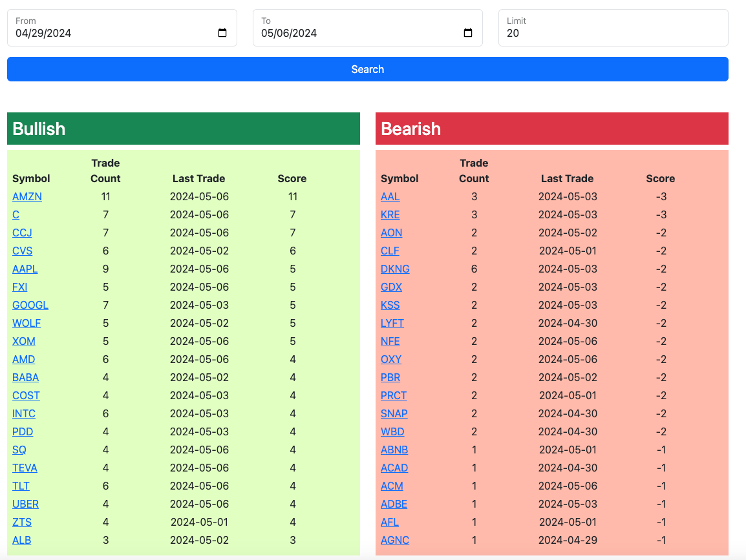Screen dimensions: 746x560
Task: Open the From date calendar picker icon
Action: 222,33
